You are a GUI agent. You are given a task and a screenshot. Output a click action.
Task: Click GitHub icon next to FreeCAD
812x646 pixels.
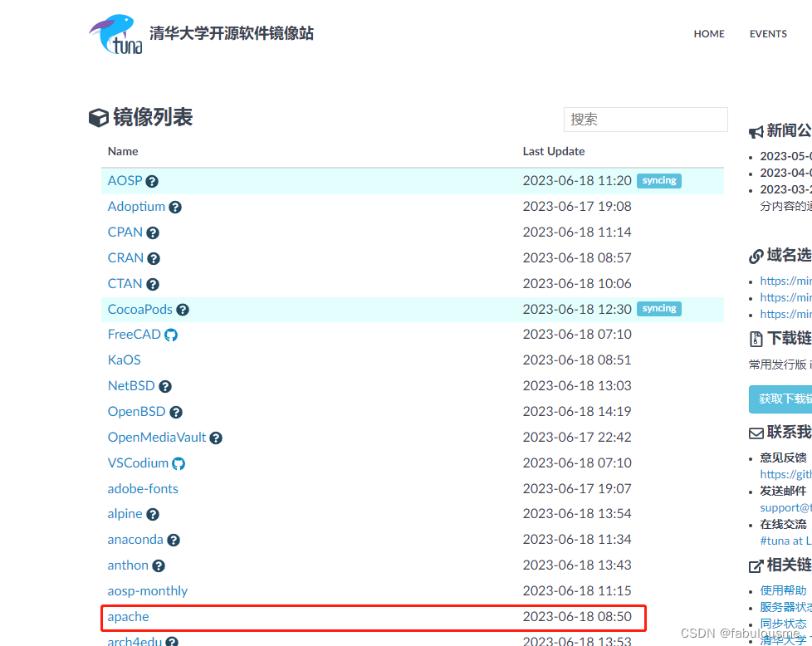coord(171,335)
